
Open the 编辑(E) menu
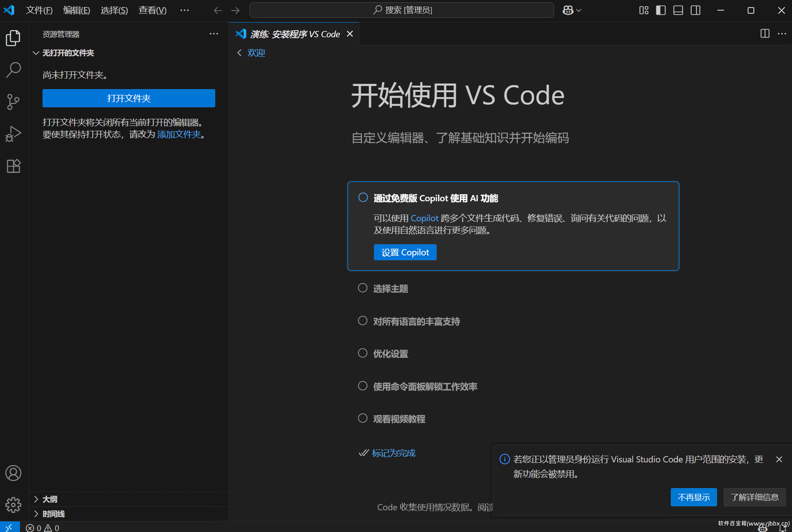pos(77,10)
